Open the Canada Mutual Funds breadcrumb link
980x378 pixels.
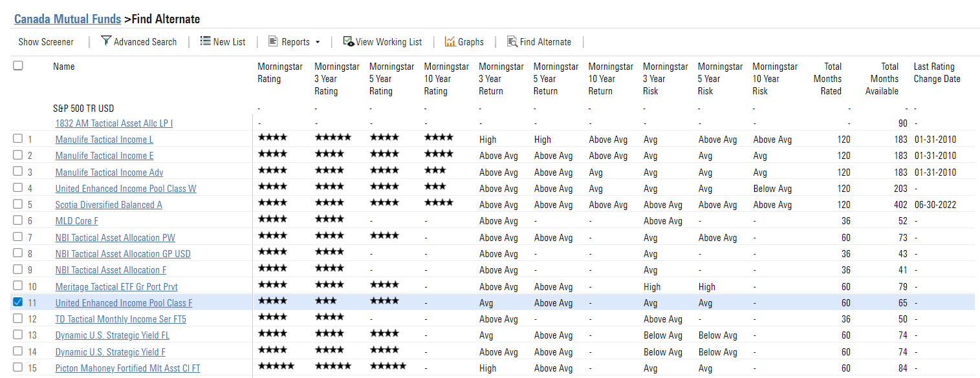(x=67, y=19)
